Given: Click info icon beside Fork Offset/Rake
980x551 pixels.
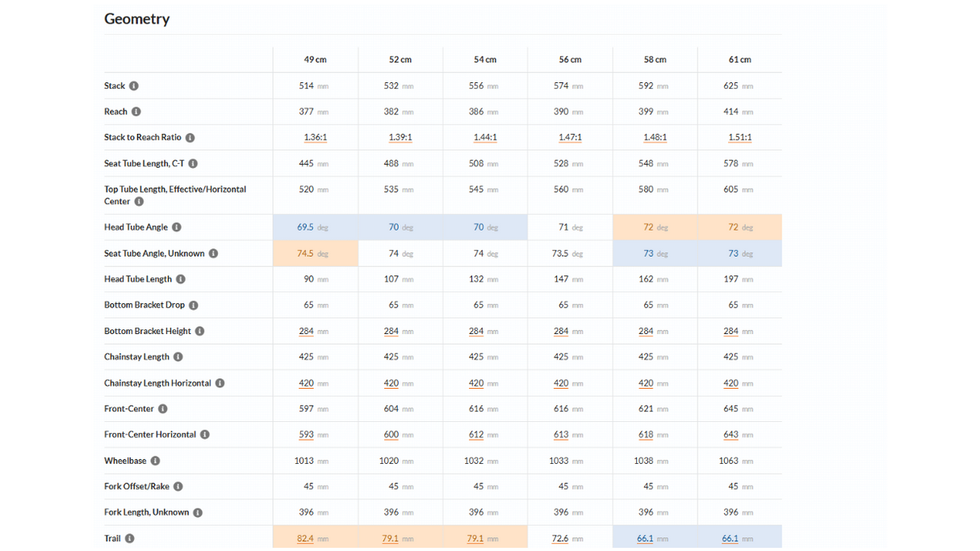Looking at the screenshot, I should [178, 486].
